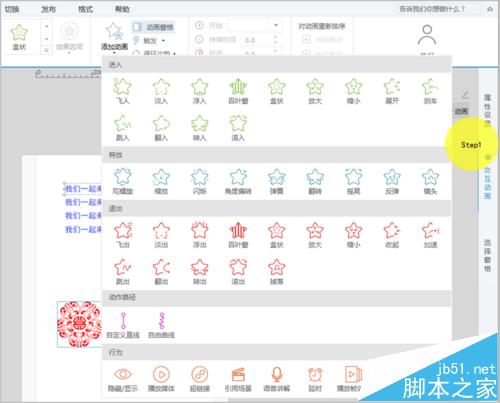Select the 飞入 entrance animation
Viewport: 500px width, 403px height.
tap(123, 91)
